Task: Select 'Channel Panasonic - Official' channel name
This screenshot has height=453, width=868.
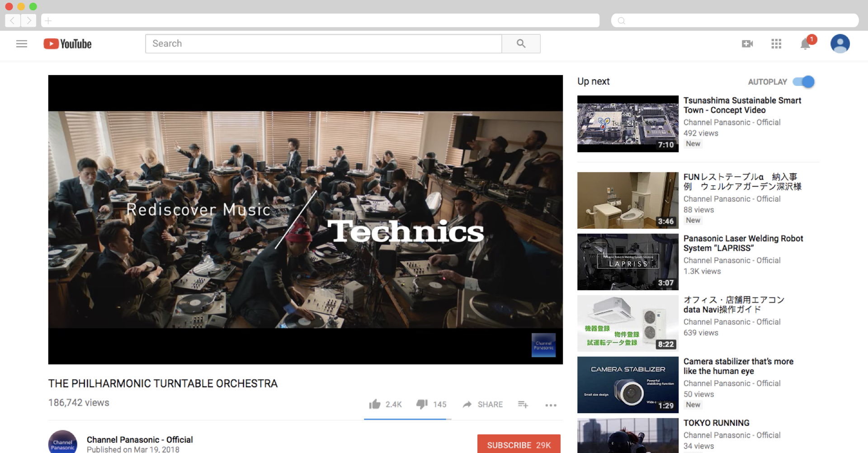Action: (139, 439)
